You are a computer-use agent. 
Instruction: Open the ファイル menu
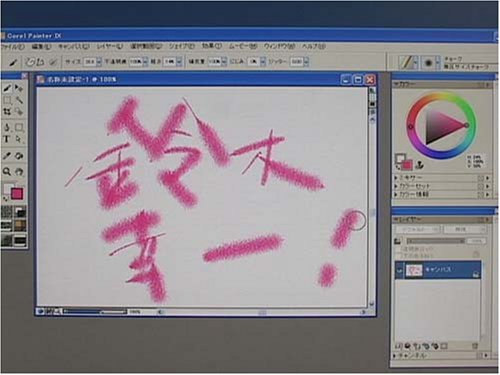pyautogui.click(x=13, y=47)
